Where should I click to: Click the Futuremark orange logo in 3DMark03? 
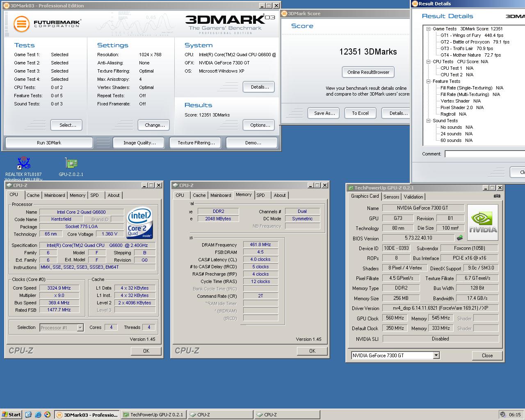click(21, 24)
